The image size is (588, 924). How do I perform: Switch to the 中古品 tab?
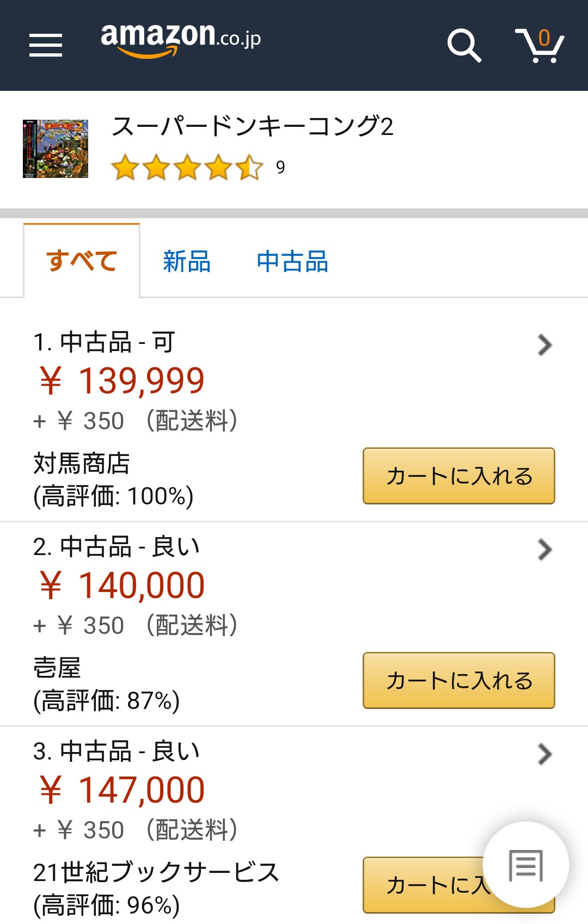(292, 261)
